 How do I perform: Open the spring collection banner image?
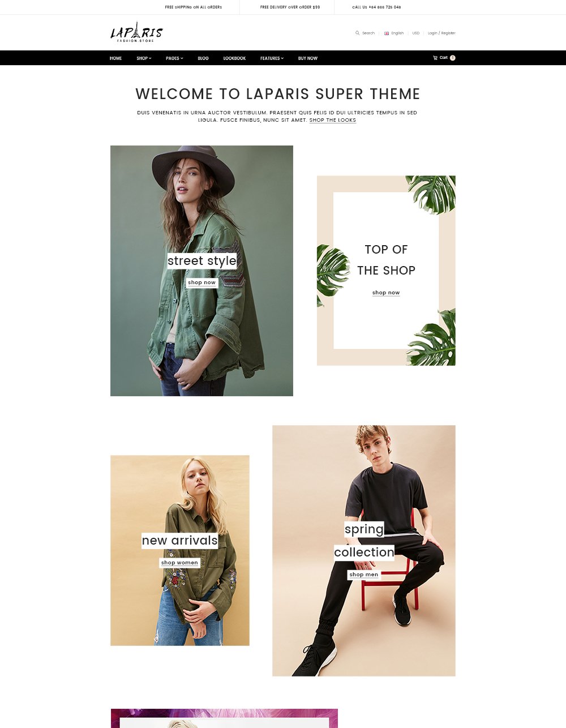pos(364,551)
